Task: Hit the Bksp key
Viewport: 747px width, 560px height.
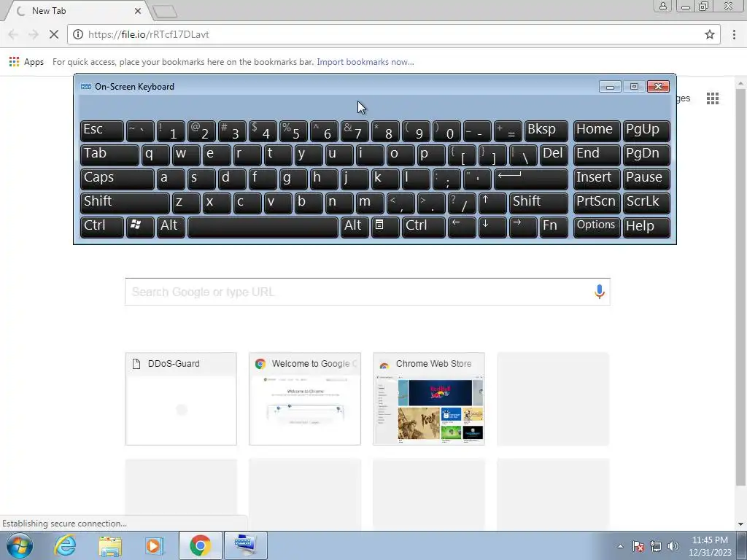Action: (x=546, y=131)
